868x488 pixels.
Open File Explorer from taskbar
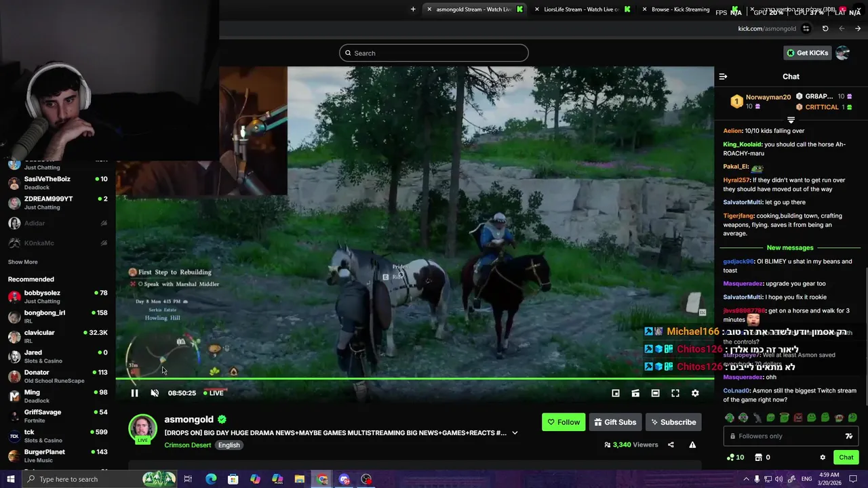300,479
